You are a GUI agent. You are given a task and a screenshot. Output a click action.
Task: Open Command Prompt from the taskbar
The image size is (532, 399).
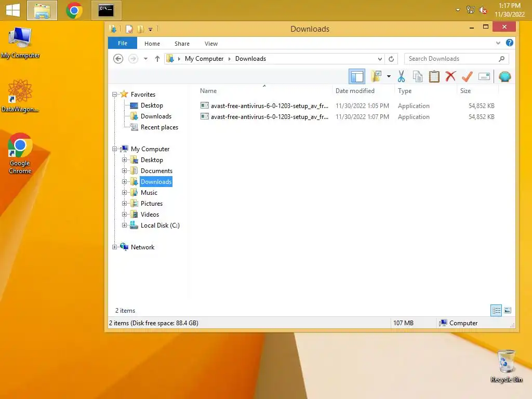coord(106,10)
